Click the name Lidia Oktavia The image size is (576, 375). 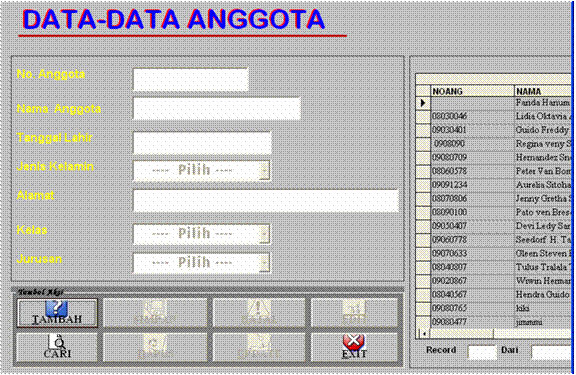tap(541, 116)
